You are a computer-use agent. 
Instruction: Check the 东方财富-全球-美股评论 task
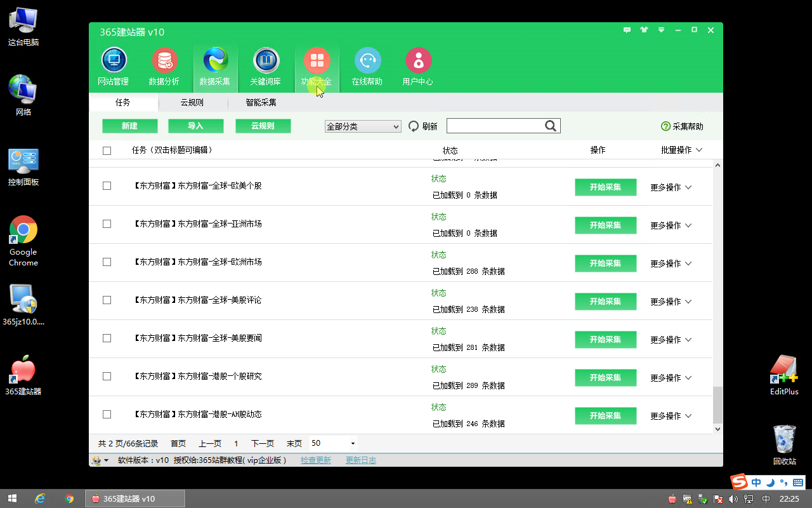(107, 300)
